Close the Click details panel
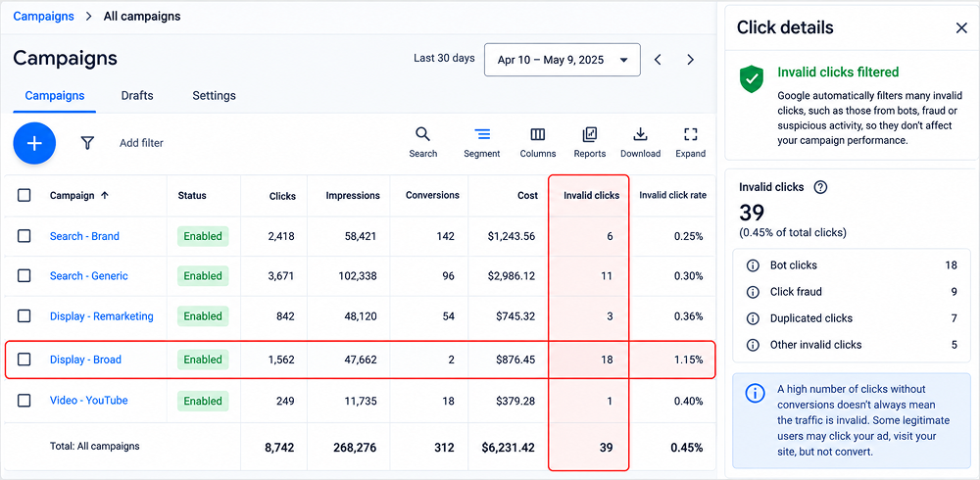The image size is (980, 480). [x=961, y=27]
